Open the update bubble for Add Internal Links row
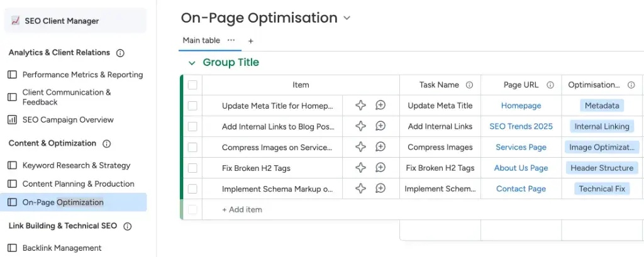644x257 pixels. click(380, 126)
